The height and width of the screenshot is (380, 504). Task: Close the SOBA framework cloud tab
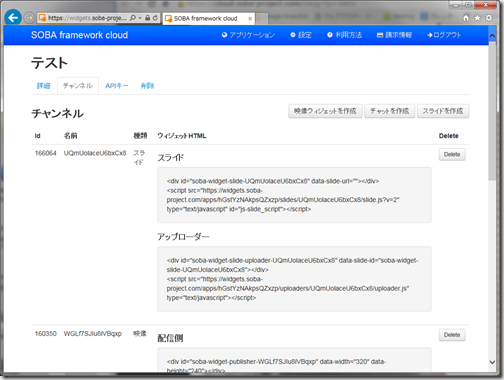(250, 19)
